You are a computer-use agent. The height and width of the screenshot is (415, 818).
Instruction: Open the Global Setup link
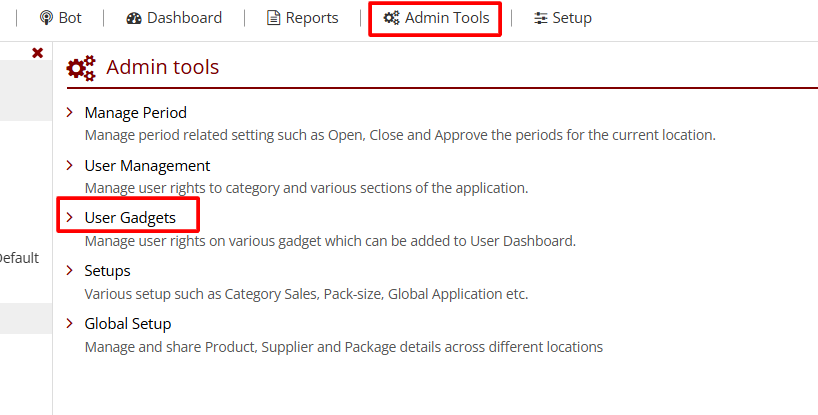click(x=128, y=324)
